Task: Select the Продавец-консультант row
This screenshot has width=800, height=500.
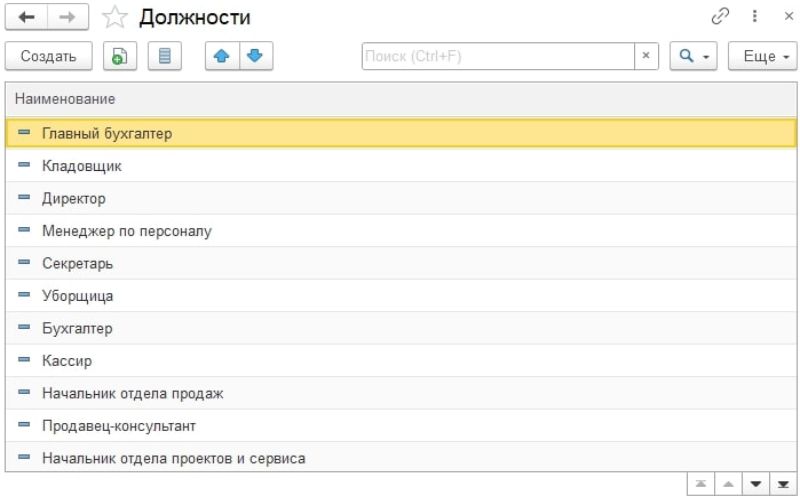Action: (401, 426)
